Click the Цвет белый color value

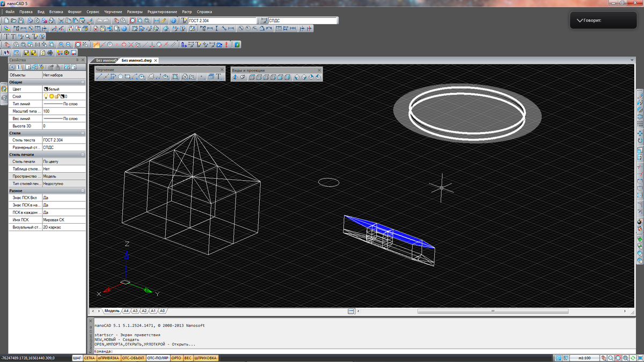coord(63,89)
